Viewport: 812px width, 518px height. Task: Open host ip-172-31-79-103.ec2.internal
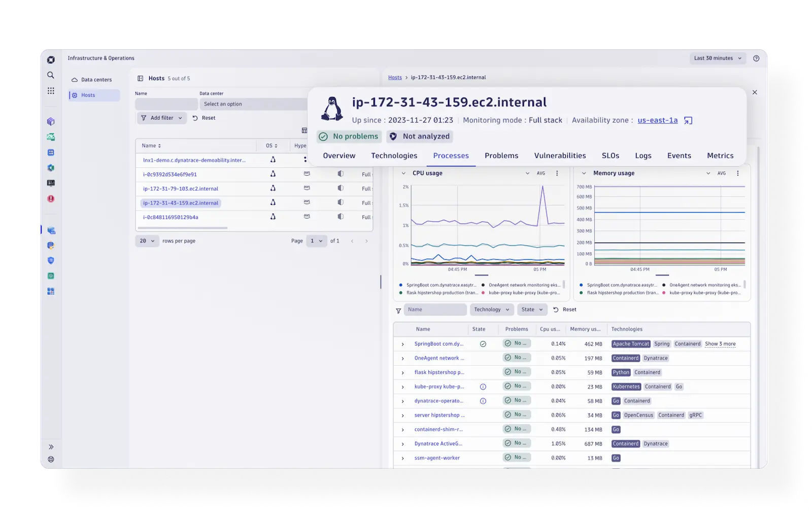[181, 189]
